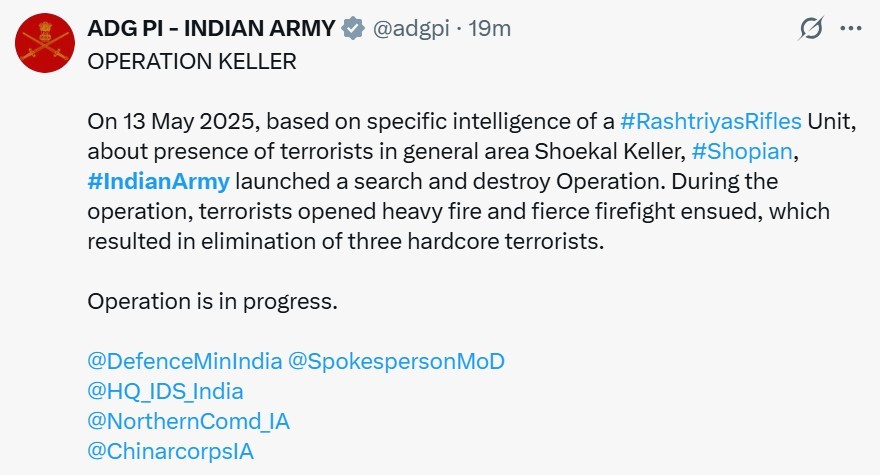The image size is (880, 475).
Task: Visit the @HQ_IDS_India mention
Action: [166, 391]
